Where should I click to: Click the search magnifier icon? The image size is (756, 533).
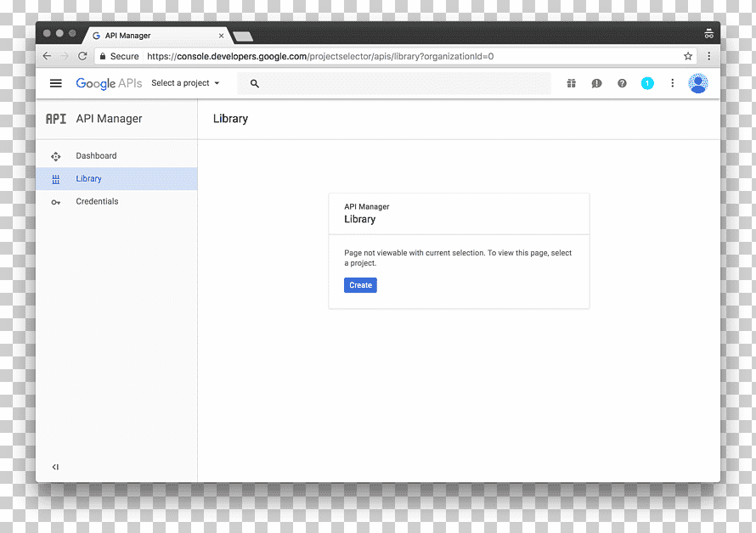pyautogui.click(x=255, y=84)
